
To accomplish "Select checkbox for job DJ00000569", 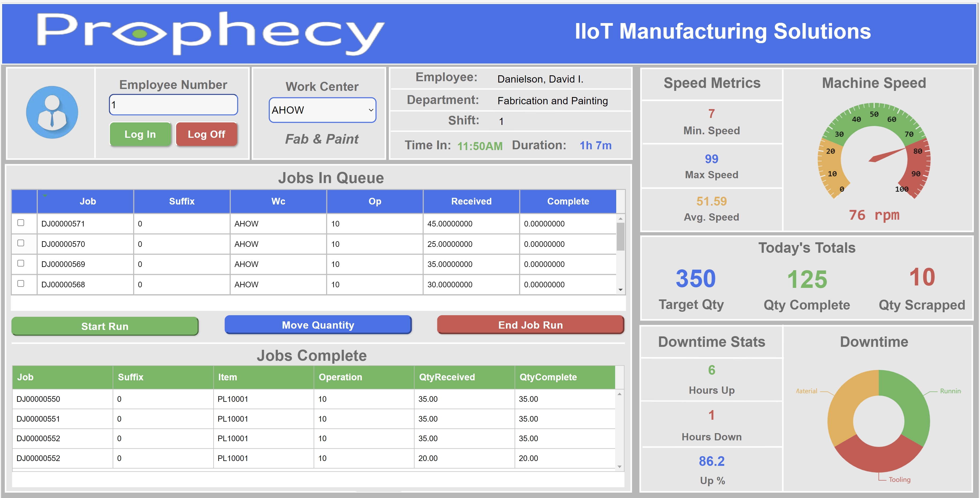I will [x=21, y=263].
